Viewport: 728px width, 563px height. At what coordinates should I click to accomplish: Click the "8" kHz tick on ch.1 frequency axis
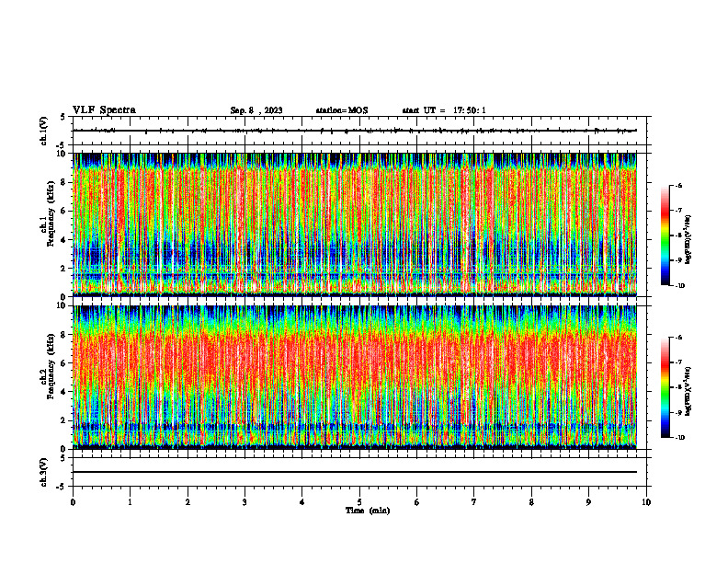point(63,182)
